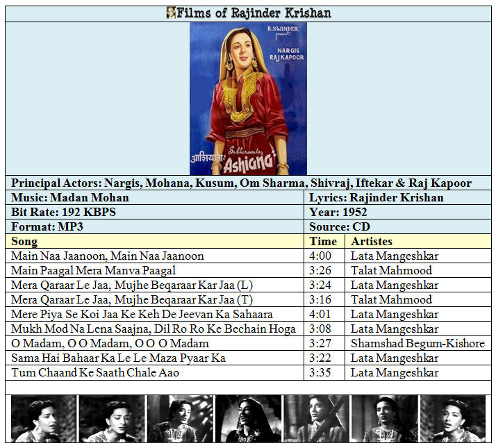Image resolution: width=496 pixels, height=448 pixels.
Task: Click 'Talat Mahmood' in the 3:26 row
Action: 391,270
